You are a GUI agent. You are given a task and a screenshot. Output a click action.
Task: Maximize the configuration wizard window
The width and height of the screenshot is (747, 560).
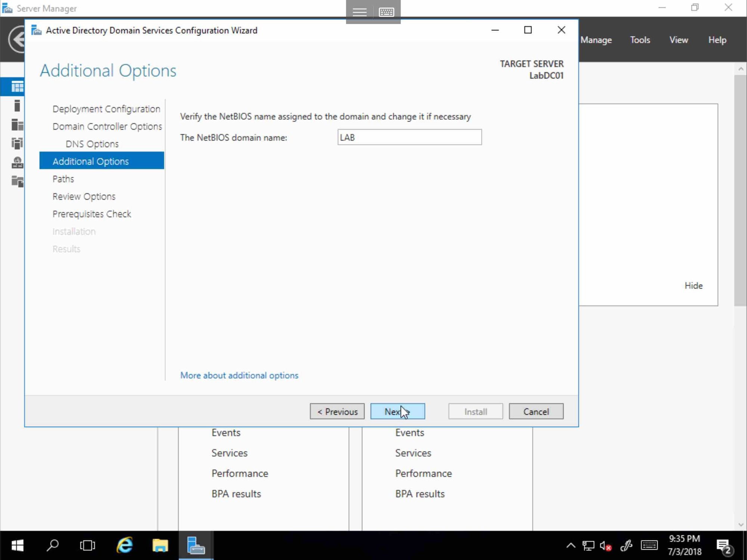[x=528, y=30]
